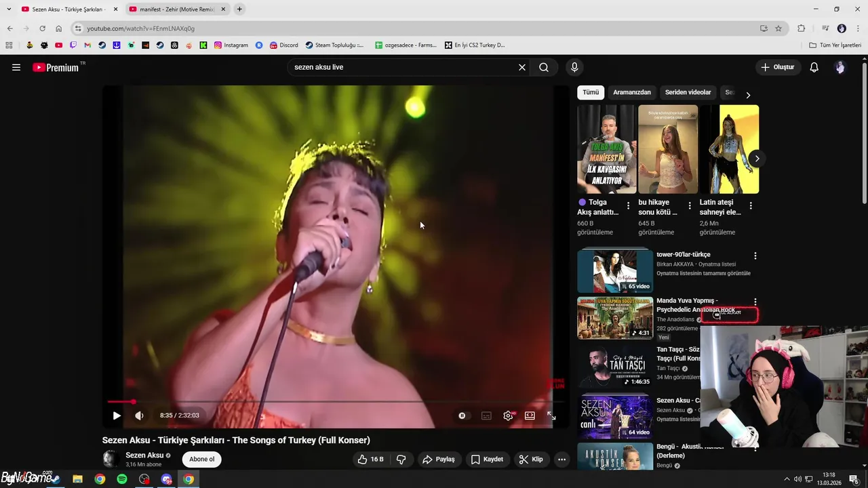868x488 pixels.
Task: Go to browser home page
Action: click(58, 28)
